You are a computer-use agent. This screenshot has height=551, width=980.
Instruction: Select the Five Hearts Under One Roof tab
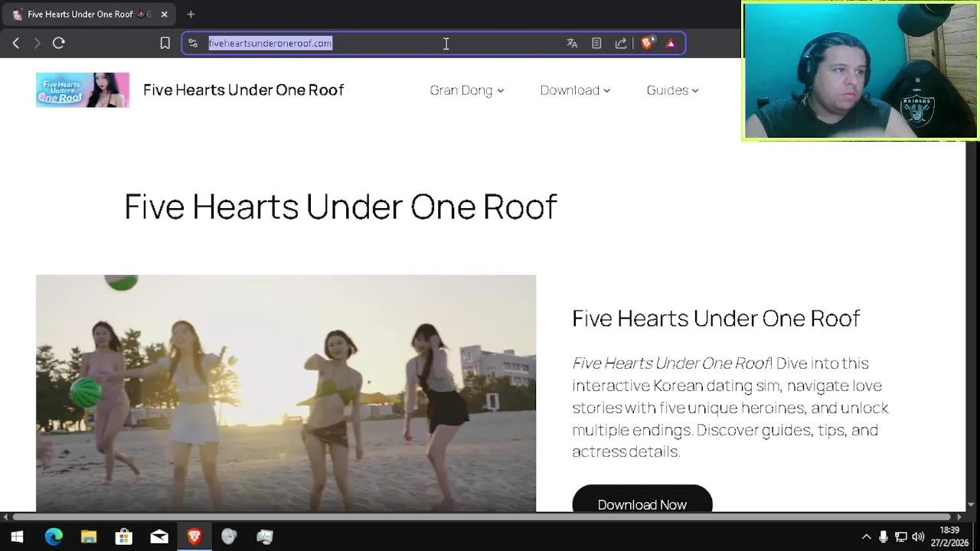90,14
